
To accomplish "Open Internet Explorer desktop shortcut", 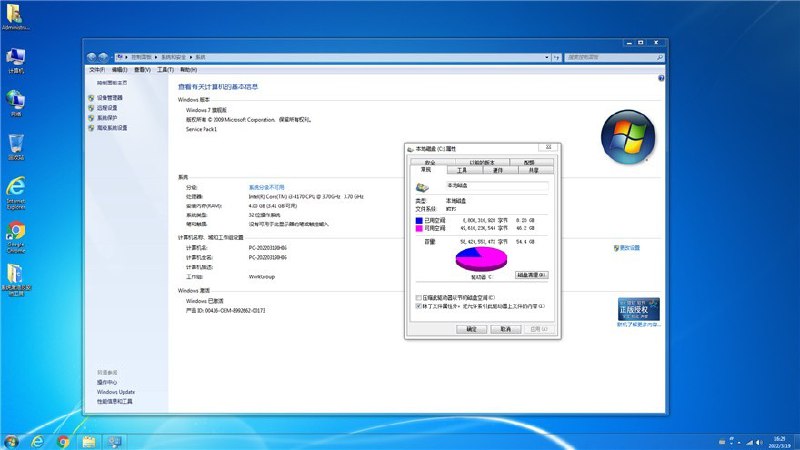I will (x=15, y=188).
